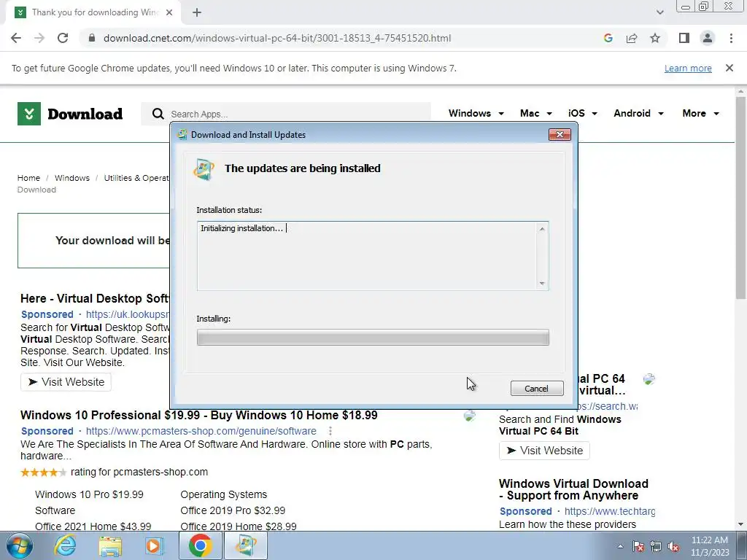Switch to update installer taskbar icon

click(x=245, y=545)
